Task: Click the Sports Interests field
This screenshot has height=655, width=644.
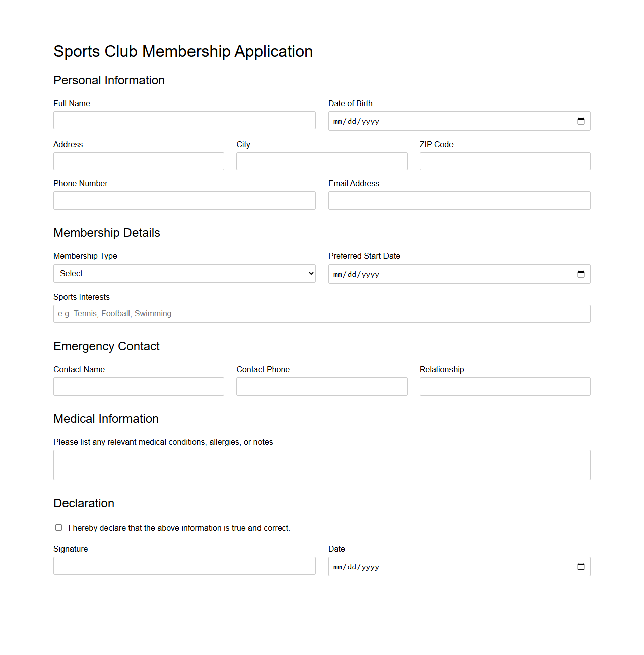Action: click(321, 313)
